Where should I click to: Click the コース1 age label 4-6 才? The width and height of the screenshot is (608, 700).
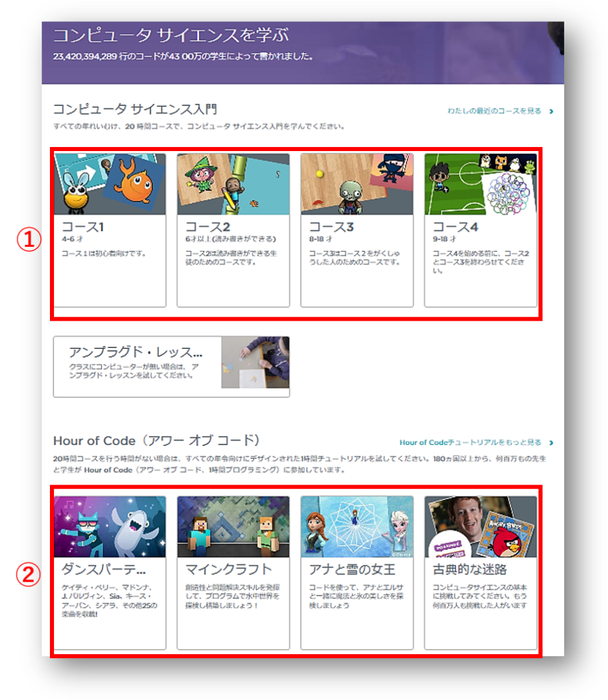[72, 239]
